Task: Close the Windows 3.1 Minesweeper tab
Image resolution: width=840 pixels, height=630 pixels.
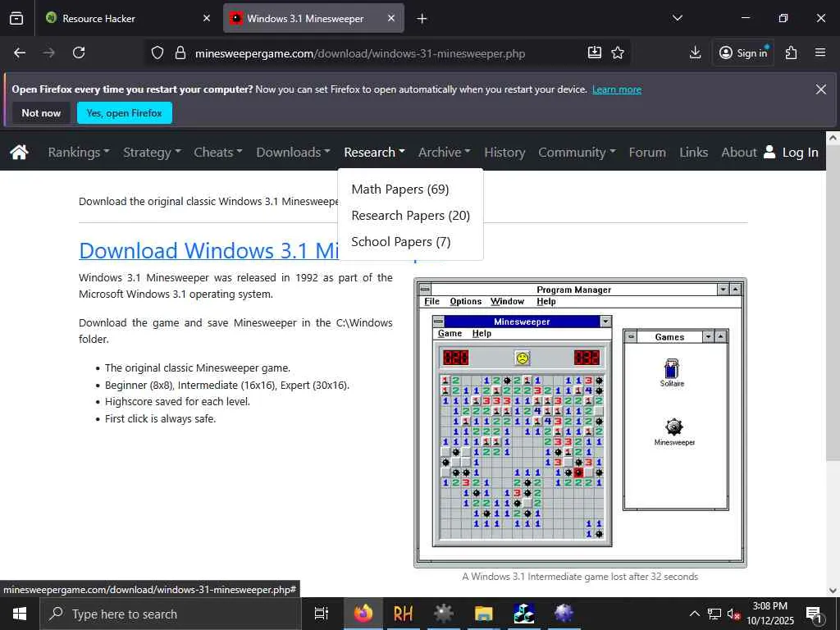Action: coord(391,18)
